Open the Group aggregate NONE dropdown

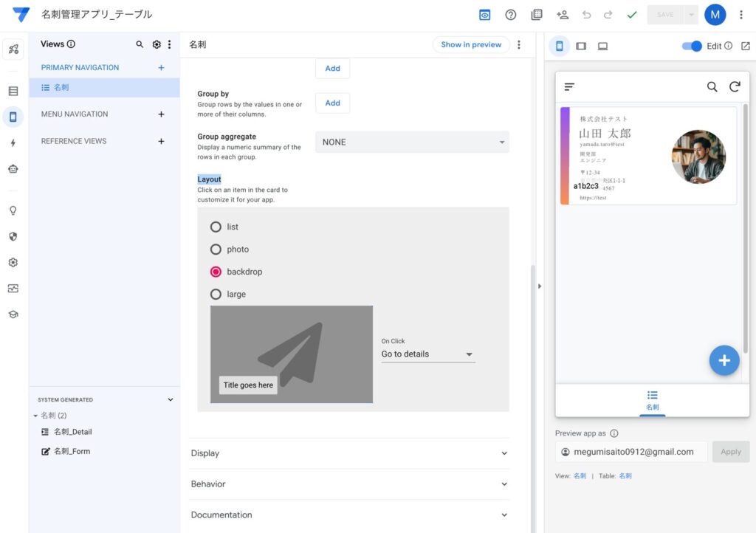coord(412,142)
